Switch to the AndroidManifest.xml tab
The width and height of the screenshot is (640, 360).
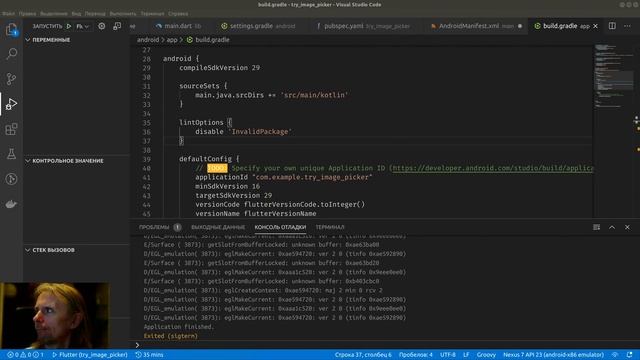(476, 26)
